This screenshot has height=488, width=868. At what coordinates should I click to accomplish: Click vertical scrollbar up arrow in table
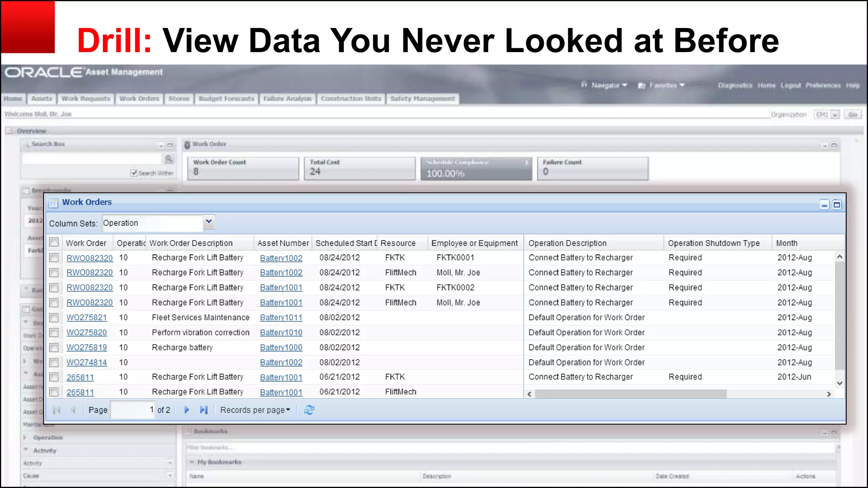click(x=840, y=257)
